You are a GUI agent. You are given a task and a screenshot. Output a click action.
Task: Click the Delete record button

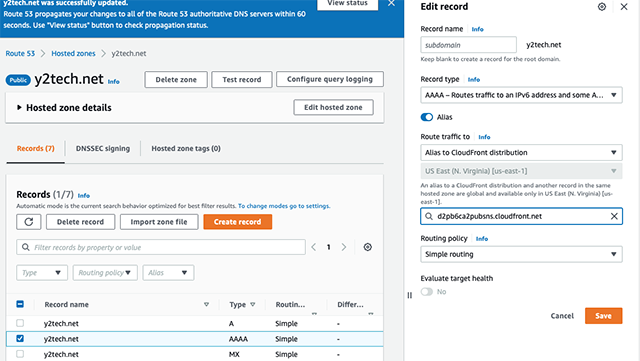click(80, 222)
